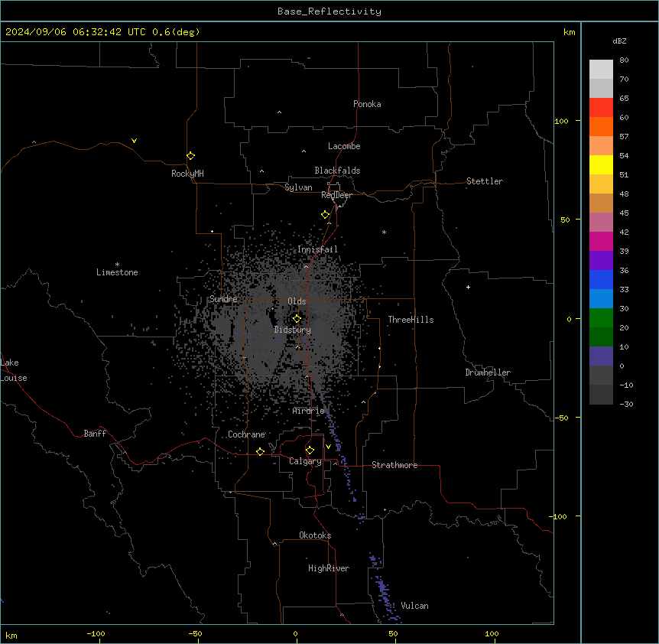Click the 45 value on dBZ scale
Viewport: 659px width, 644px height.
624,213
